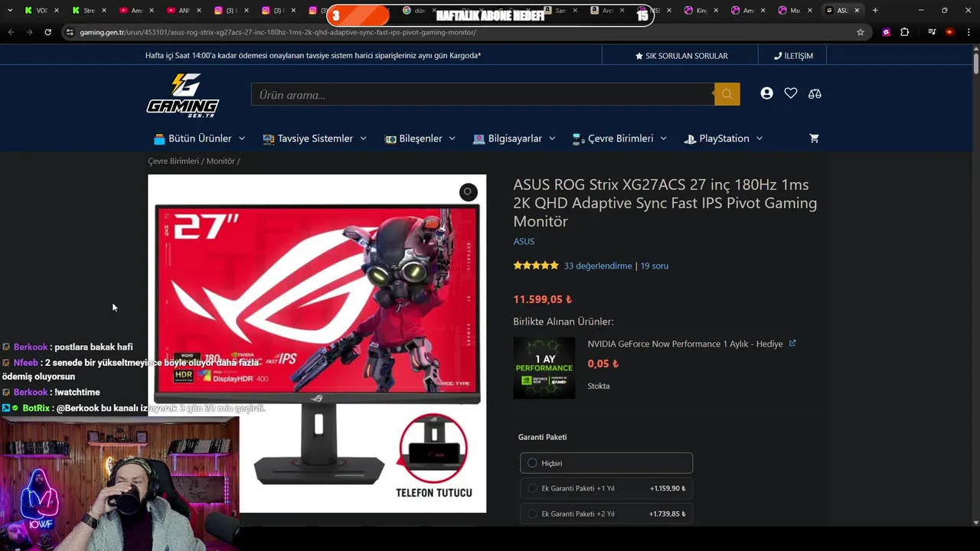This screenshot has height=551, width=980.
Task: Click the GeForce Now 1 AY Performance thumbnail
Action: coord(544,368)
